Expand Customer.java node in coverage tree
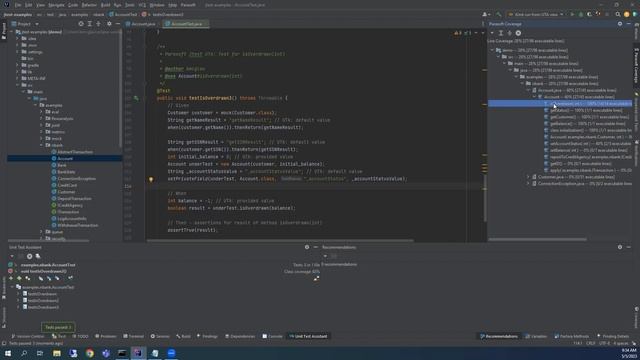640x360 pixels. click(x=529, y=177)
